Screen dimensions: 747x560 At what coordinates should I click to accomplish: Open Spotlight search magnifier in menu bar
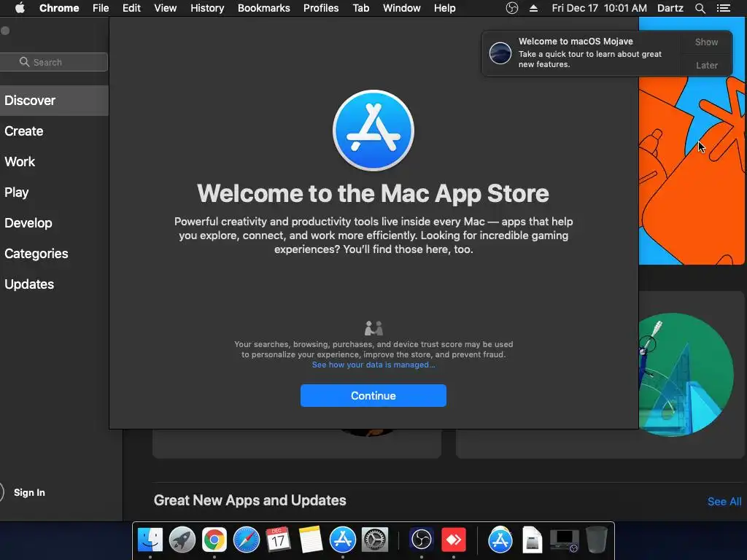(x=700, y=8)
